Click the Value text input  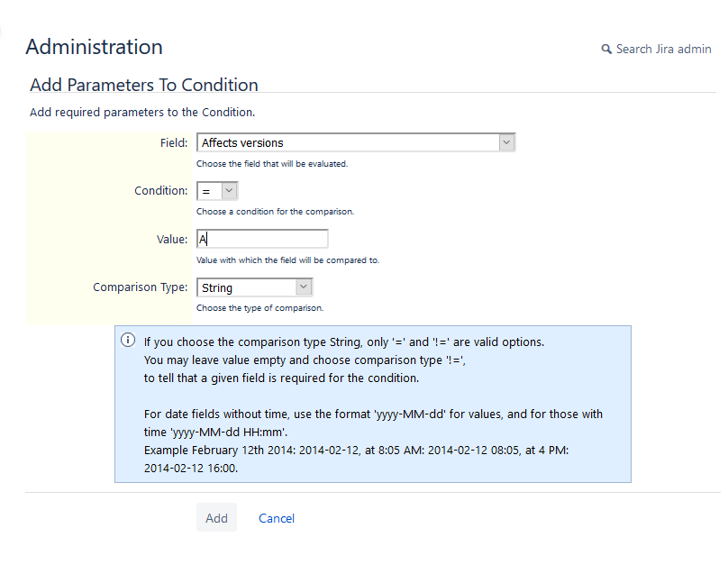262,239
